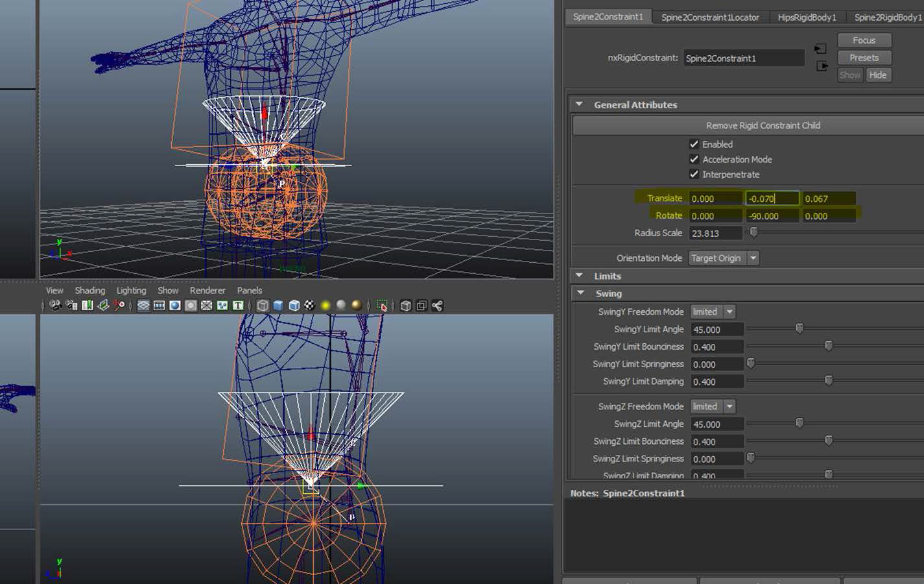The height and width of the screenshot is (584, 924).
Task: Uncheck the Enabled checkbox
Action: click(x=694, y=144)
